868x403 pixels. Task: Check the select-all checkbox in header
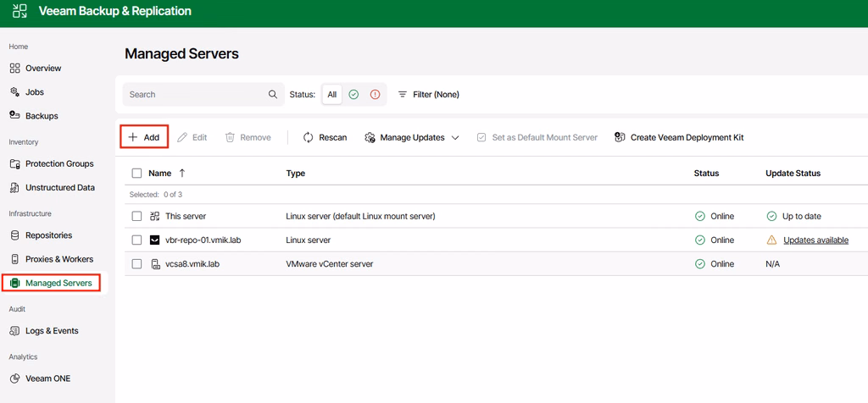pos(136,173)
